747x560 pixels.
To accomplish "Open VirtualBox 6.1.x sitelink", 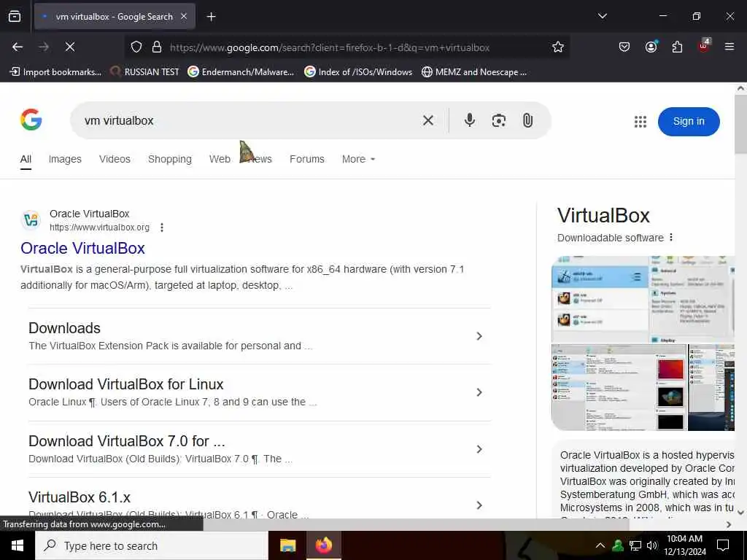I will coord(79,497).
